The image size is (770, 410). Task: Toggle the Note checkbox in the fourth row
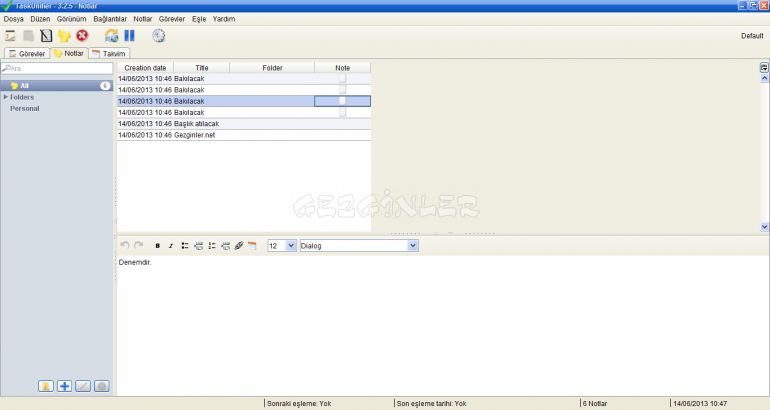point(342,112)
